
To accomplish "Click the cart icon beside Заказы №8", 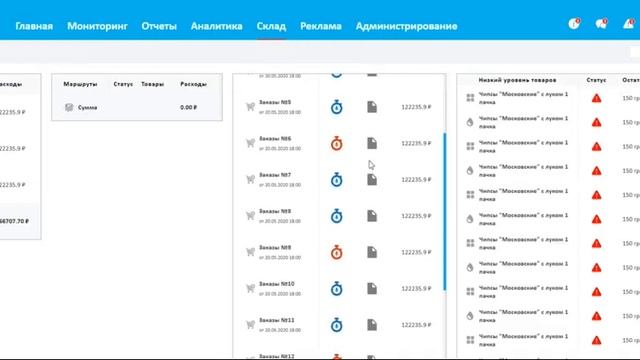I will [250, 216].
